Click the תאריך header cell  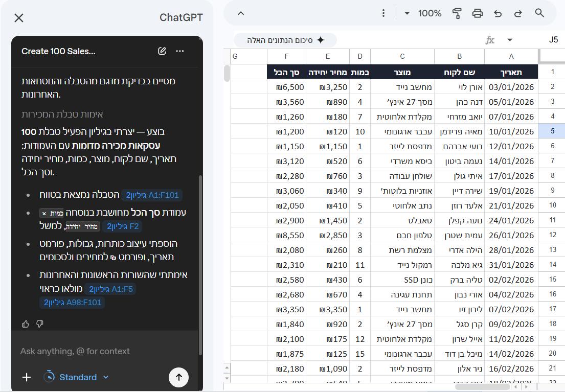point(511,72)
